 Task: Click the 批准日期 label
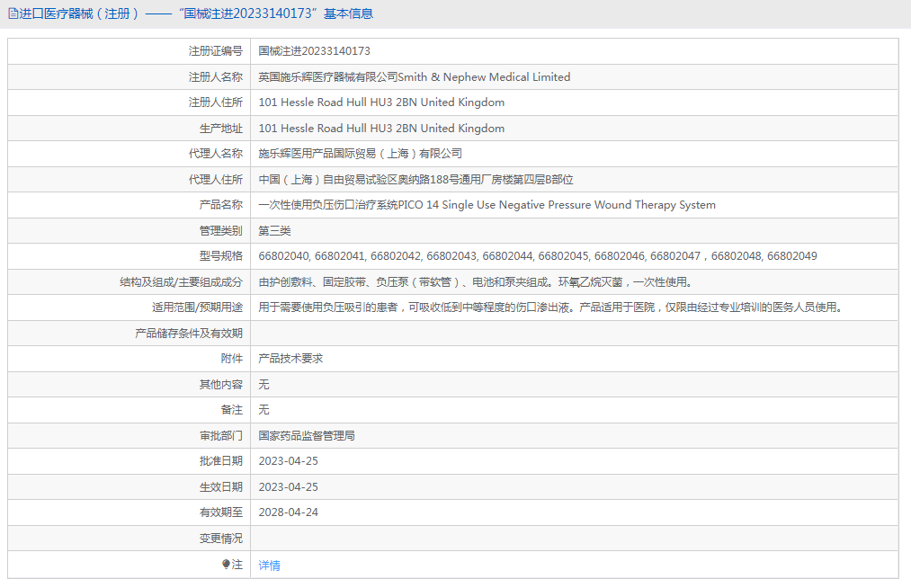pyautogui.click(x=220, y=461)
